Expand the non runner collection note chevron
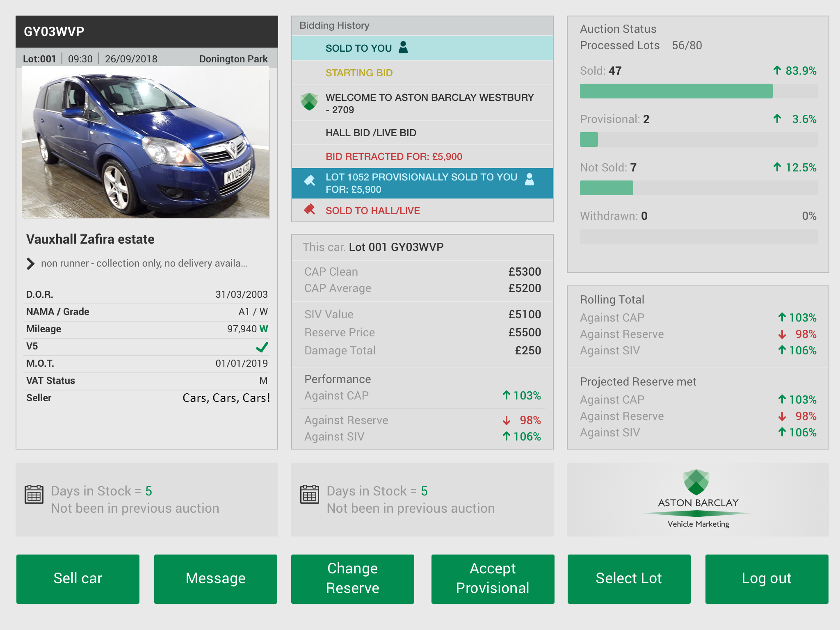This screenshot has width=840, height=630. point(31,263)
